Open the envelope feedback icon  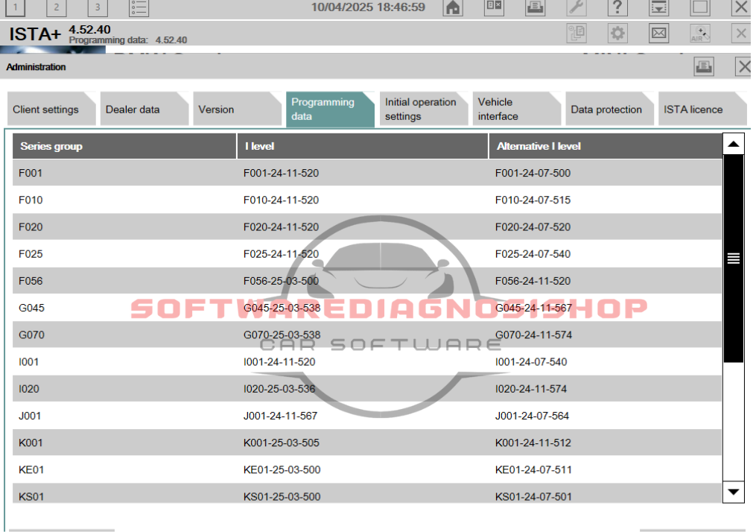coord(658,34)
